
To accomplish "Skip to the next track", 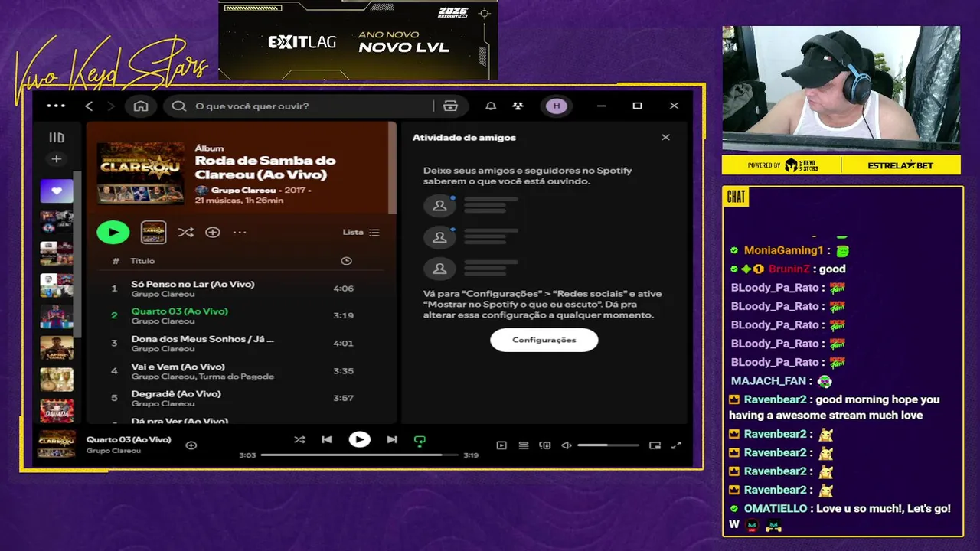I will 392,439.
